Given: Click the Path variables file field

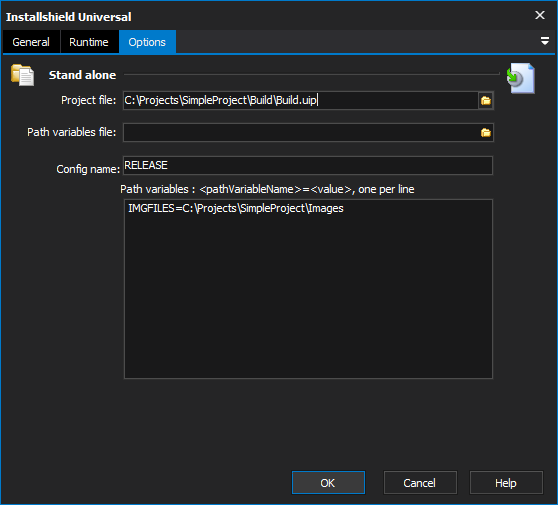Looking at the screenshot, I should 300,132.
